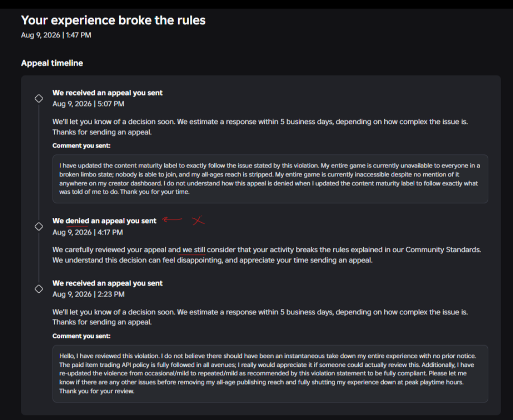Click comment box about content maturity label
The image size is (513, 420).
coord(270,179)
